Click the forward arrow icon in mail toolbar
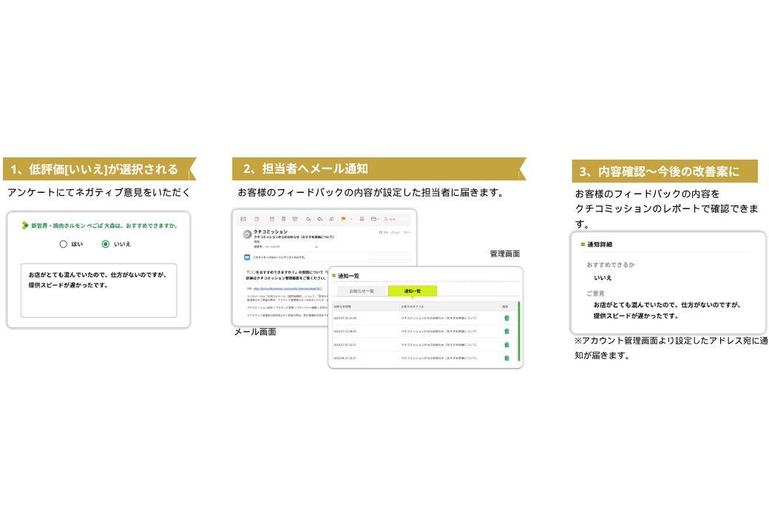 point(331,219)
